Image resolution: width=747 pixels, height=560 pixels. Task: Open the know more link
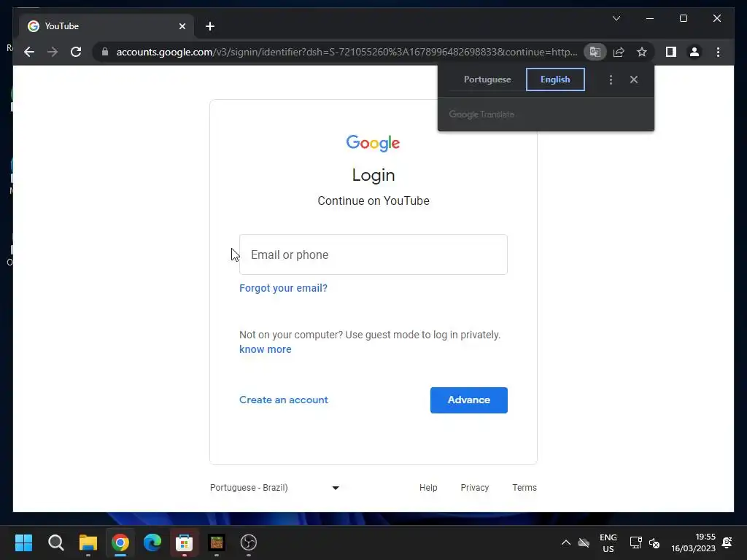[x=266, y=349]
